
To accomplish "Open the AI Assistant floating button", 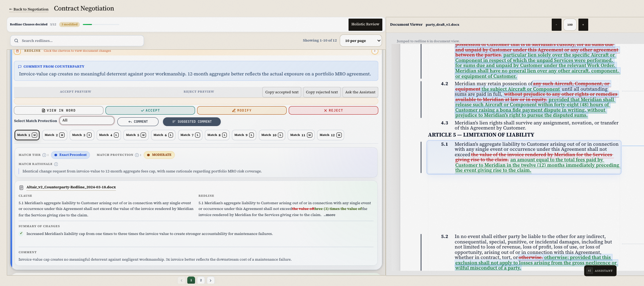I will coord(600,271).
